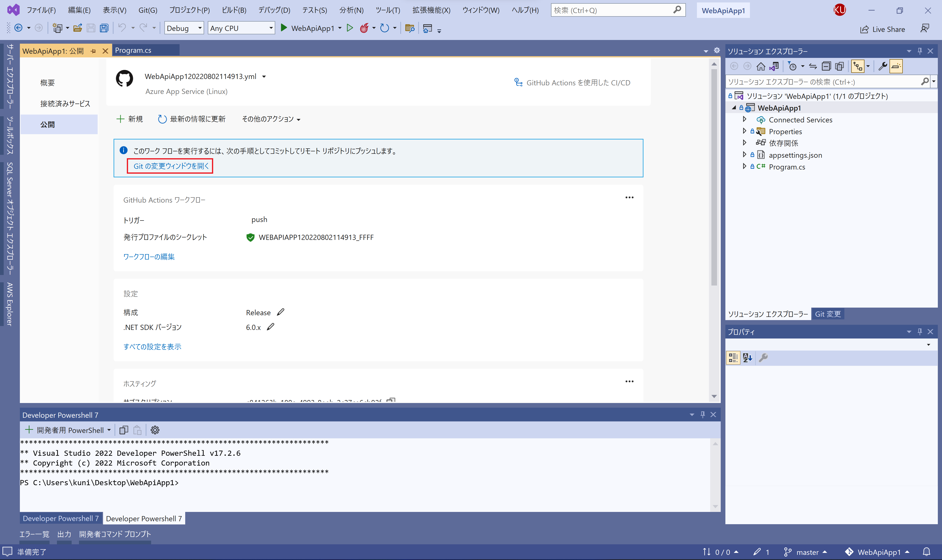942x560 pixels.
Task: Click Sync with Active Document icon
Action: [812, 66]
